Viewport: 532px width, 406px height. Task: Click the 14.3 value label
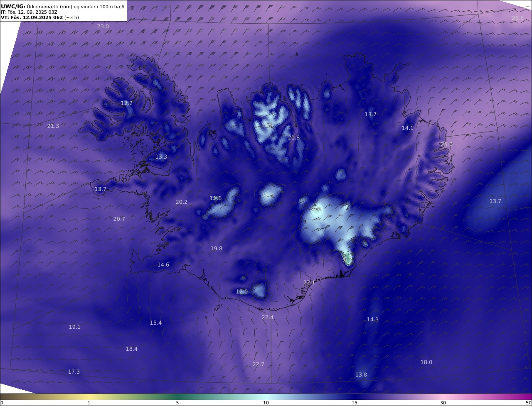(373, 320)
